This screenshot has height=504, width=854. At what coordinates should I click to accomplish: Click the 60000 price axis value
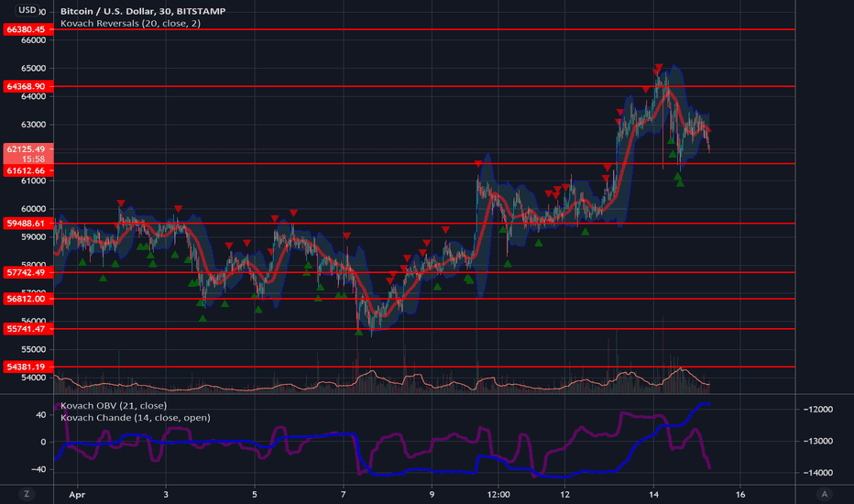[x=34, y=209]
